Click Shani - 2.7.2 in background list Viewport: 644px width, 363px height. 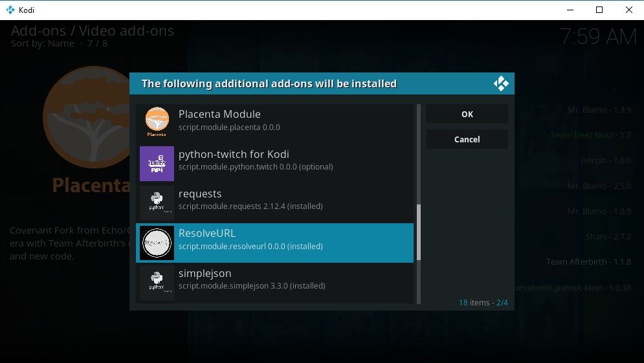[608, 237]
